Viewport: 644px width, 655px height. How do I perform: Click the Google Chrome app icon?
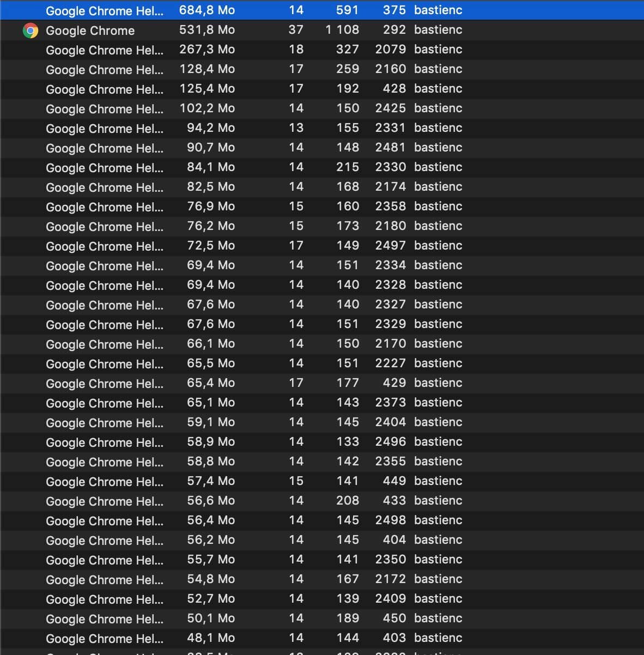31,31
